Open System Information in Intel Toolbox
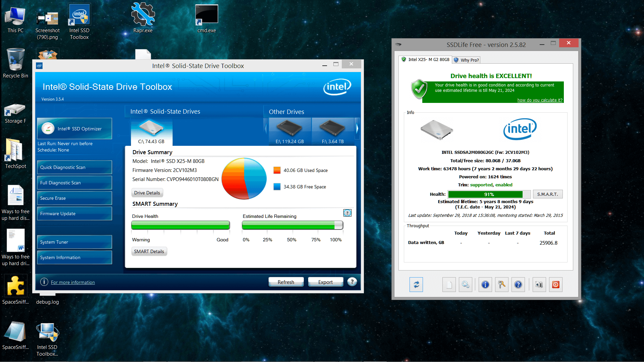 [74, 257]
